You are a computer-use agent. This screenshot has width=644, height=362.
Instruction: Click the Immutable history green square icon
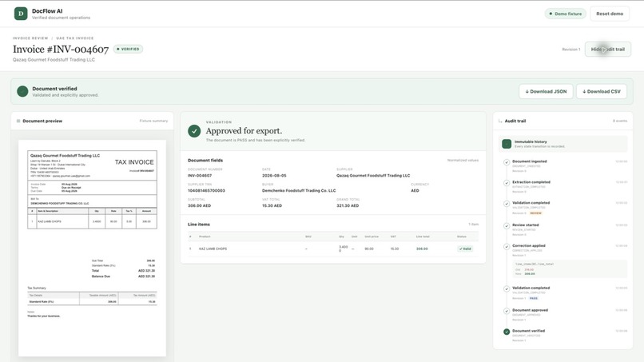point(507,144)
